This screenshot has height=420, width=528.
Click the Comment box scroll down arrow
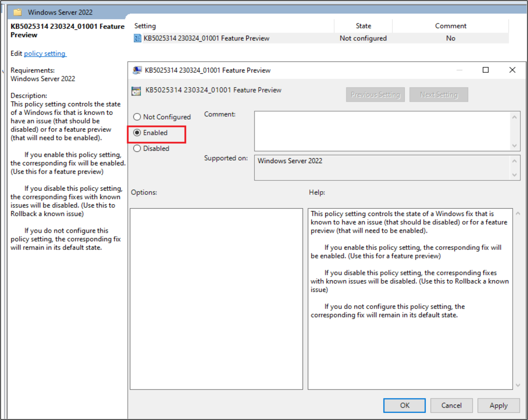(515, 146)
